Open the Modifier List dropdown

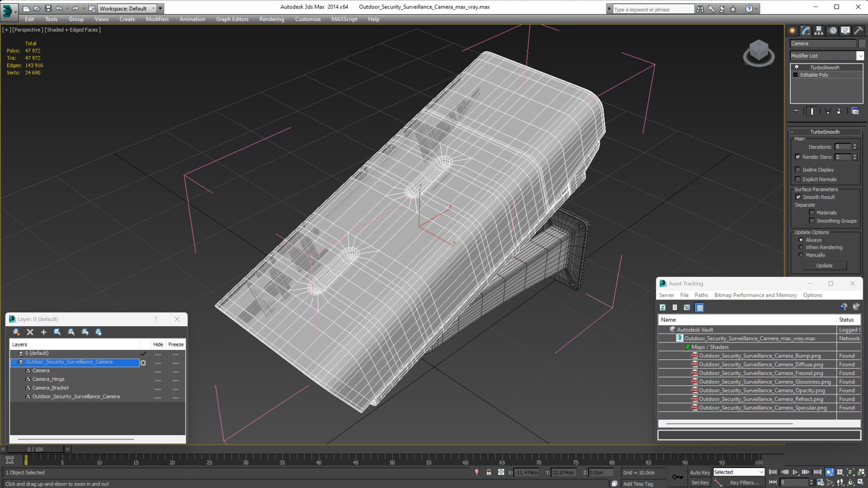860,56
